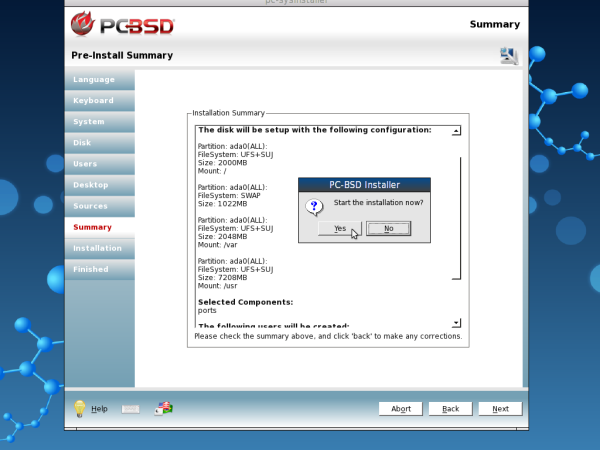Click the disk configuration heading text

tap(315, 130)
